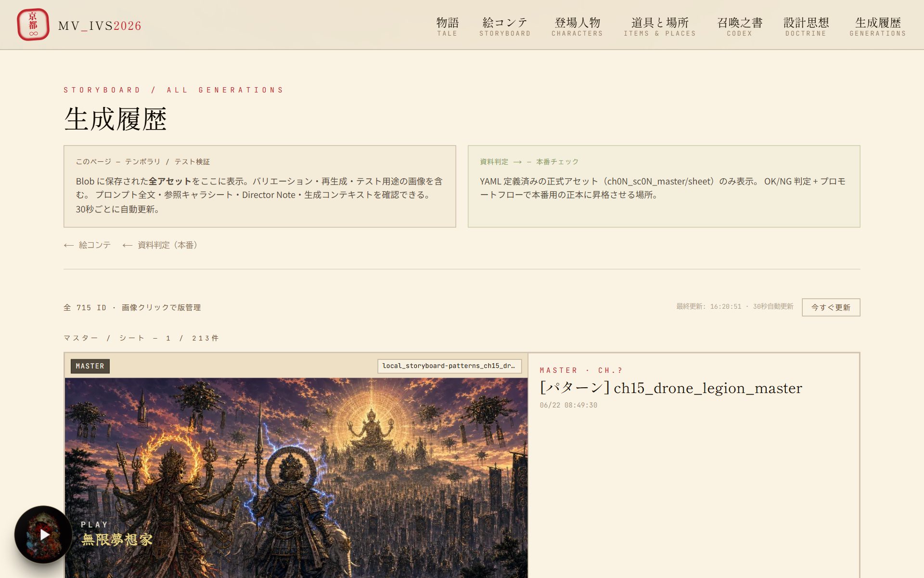Open the ch15_drone_legion_master image for version management
This screenshot has width=924, height=578.
coord(296,478)
